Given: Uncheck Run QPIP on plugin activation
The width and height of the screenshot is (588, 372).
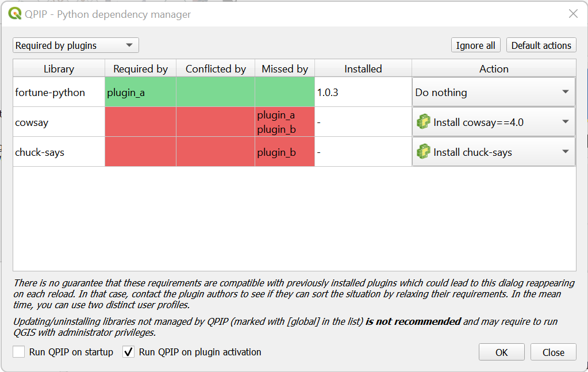Looking at the screenshot, I should pos(128,352).
